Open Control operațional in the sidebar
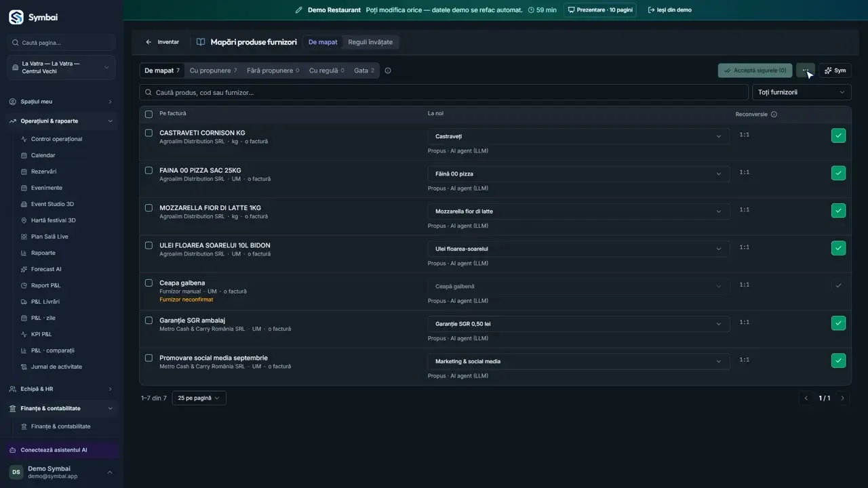Screen dimensions: 868x488 [56, 139]
